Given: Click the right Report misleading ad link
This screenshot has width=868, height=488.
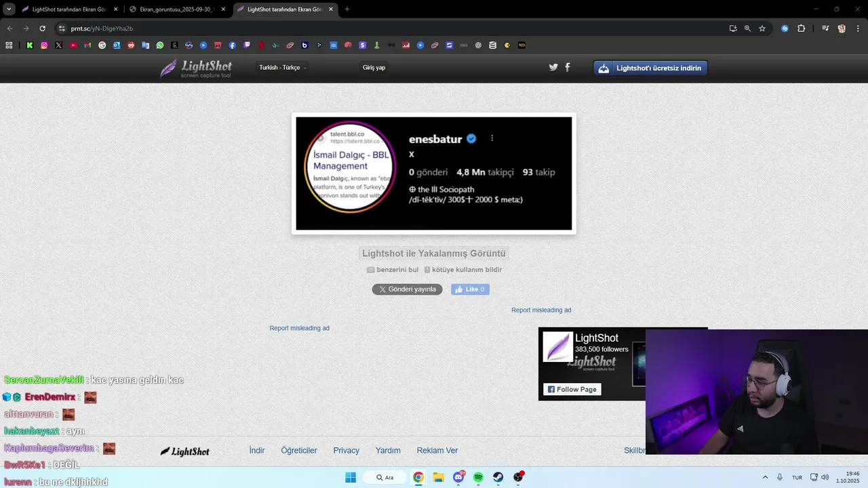Looking at the screenshot, I should pyautogui.click(x=541, y=310).
